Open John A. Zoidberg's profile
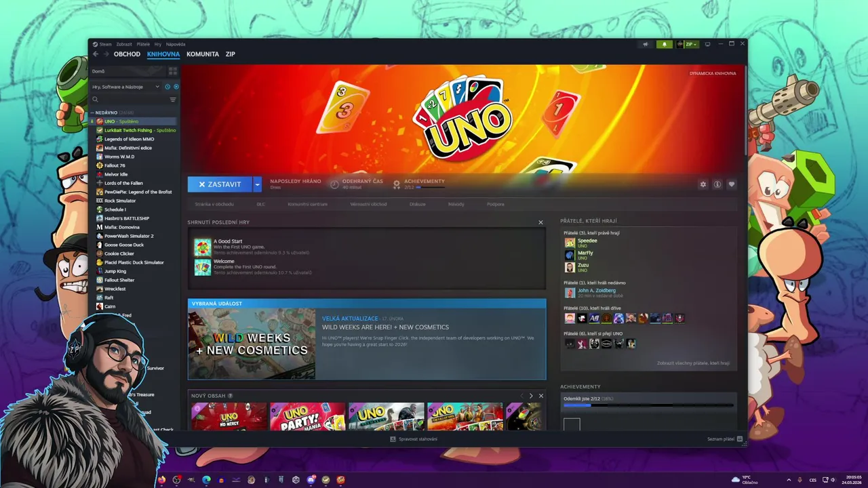Viewport: 868px width, 488px height. tap(597, 291)
